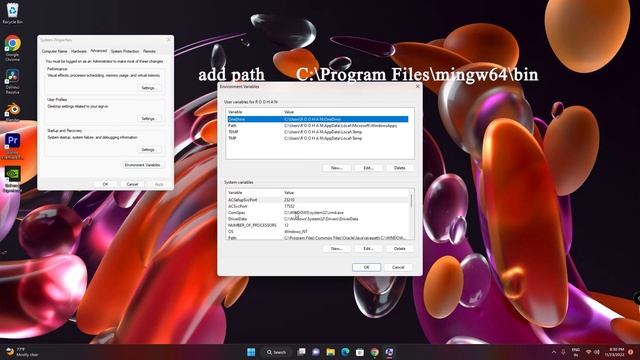The image size is (640, 360).
Task: Open Performance Settings in System Properties
Action: click(x=149, y=88)
